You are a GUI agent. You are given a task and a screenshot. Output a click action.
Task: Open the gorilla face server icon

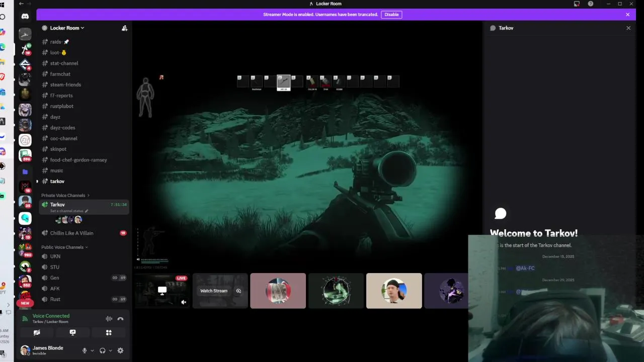point(25,109)
